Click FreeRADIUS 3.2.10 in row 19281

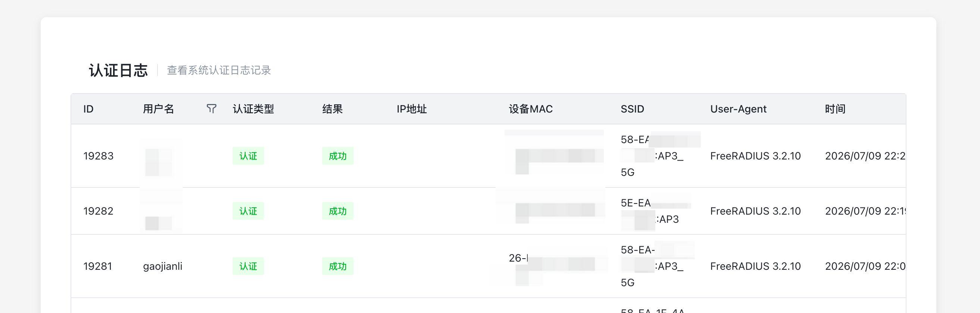755,266
